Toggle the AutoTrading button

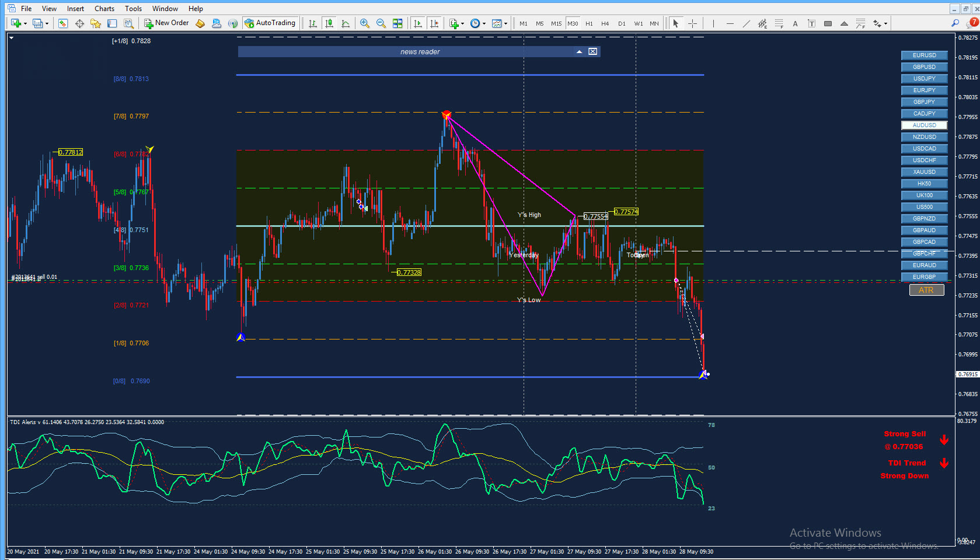pos(270,23)
